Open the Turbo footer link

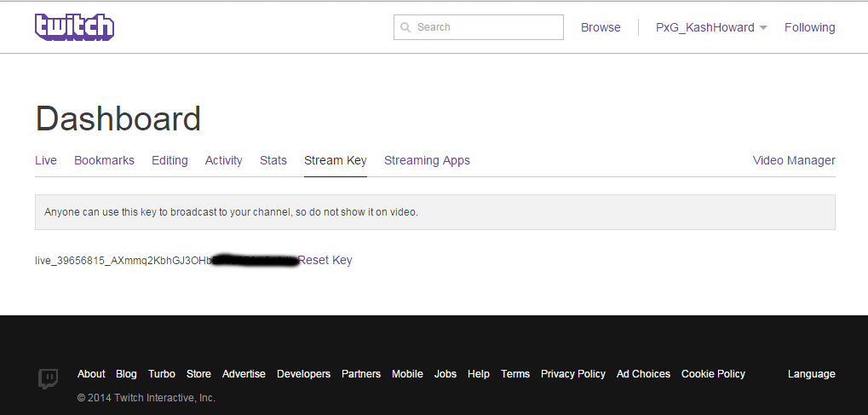(162, 374)
